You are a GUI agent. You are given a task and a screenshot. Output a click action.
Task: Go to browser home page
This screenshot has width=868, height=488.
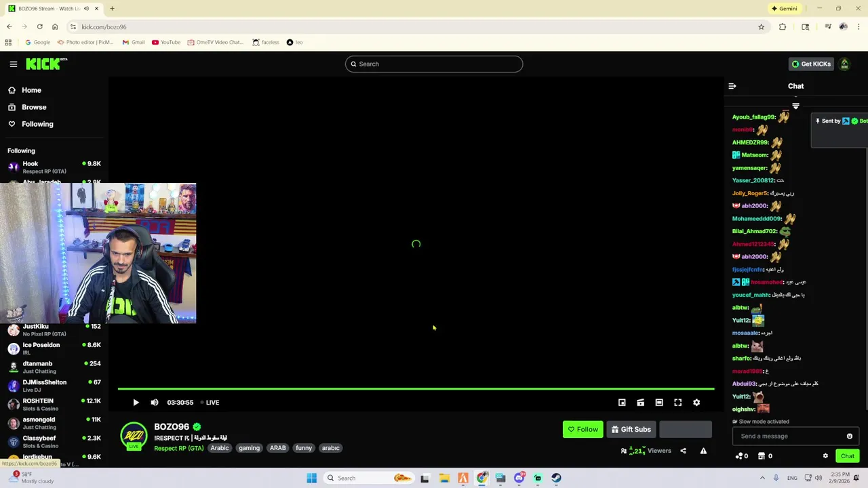(55, 27)
